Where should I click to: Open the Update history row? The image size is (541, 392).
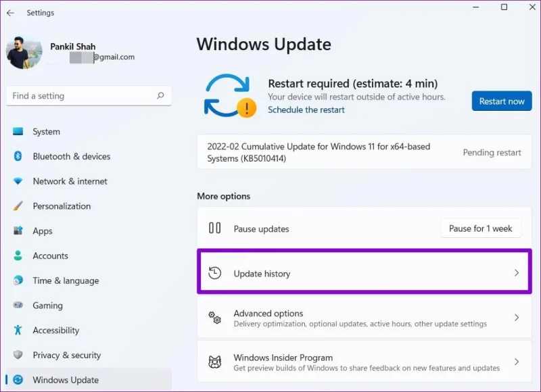pyautogui.click(x=364, y=272)
